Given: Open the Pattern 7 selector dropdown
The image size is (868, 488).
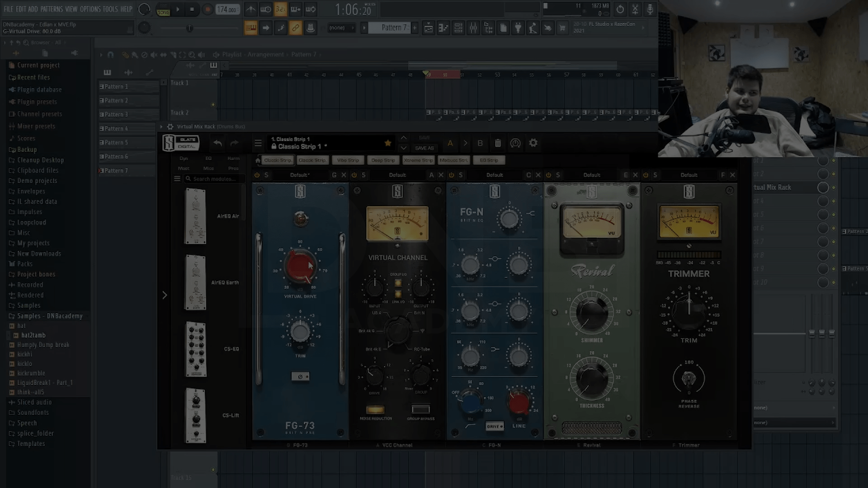Looking at the screenshot, I should tap(389, 28).
